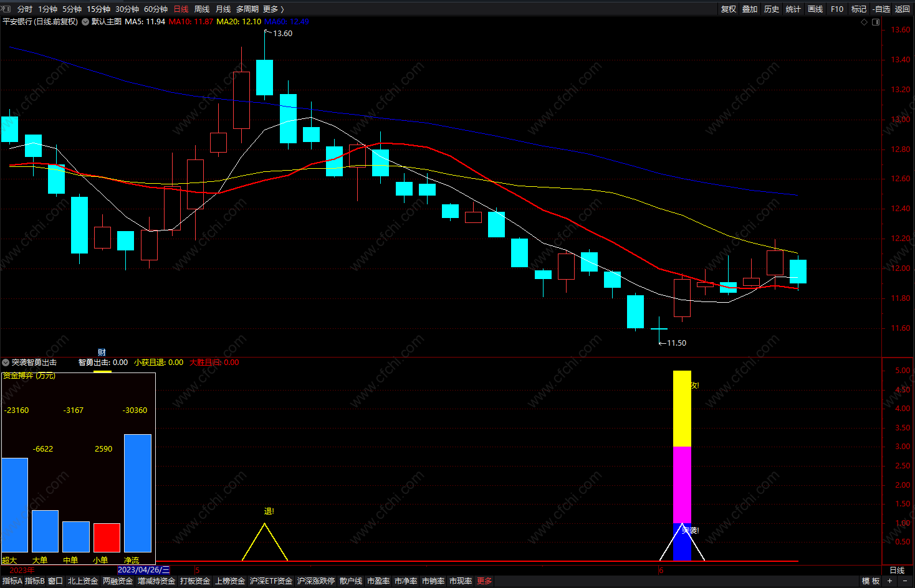Click 返回 to go back
Viewport: 915px width, 588px height.
click(903, 9)
